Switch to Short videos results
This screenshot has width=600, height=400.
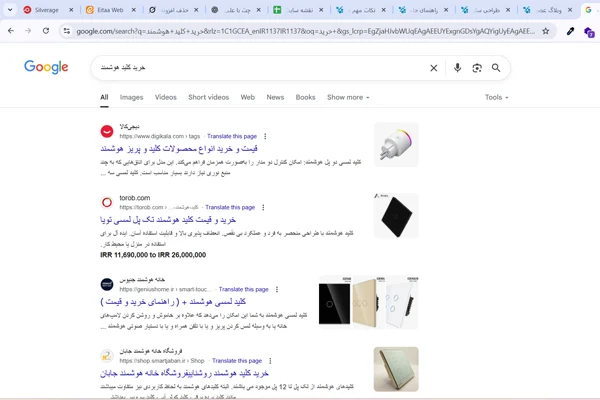[x=209, y=97]
